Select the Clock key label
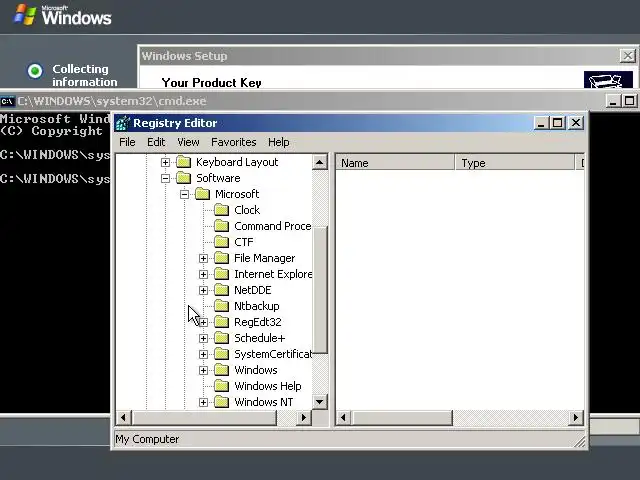 (247, 210)
